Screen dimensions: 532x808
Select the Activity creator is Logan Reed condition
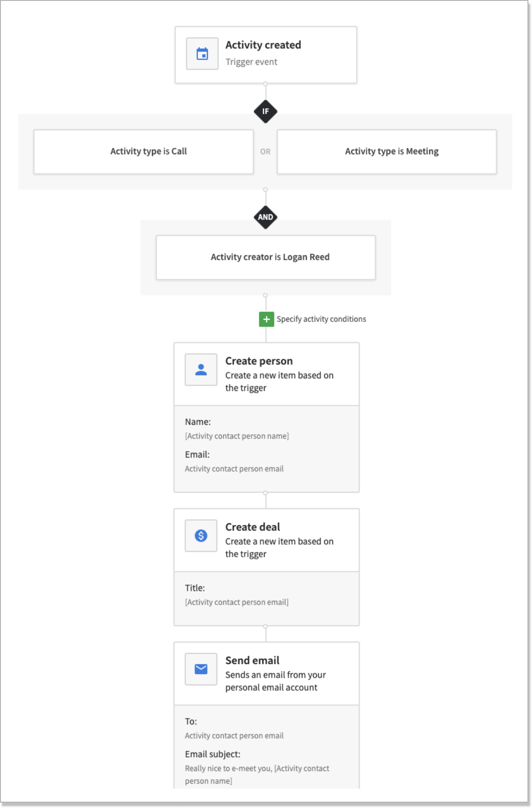point(266,257)
